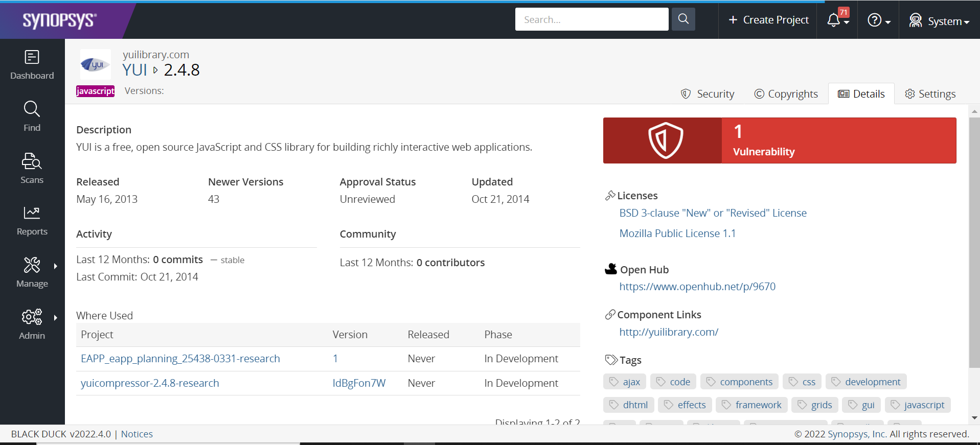Click the search magnifier button
Image resolution: width=980 pixels, height=445 pixels.
[x=683, y=19]
